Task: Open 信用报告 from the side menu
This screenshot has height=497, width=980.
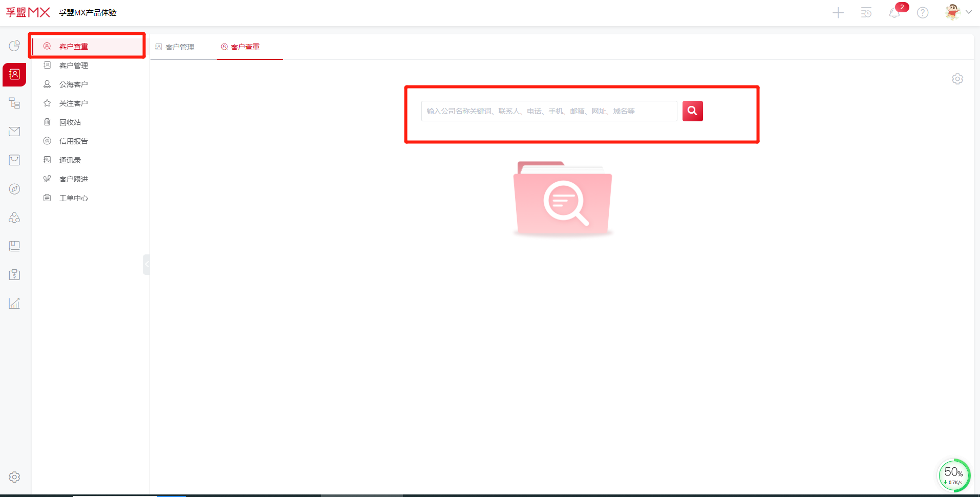Action: click(x=73, y=141)
